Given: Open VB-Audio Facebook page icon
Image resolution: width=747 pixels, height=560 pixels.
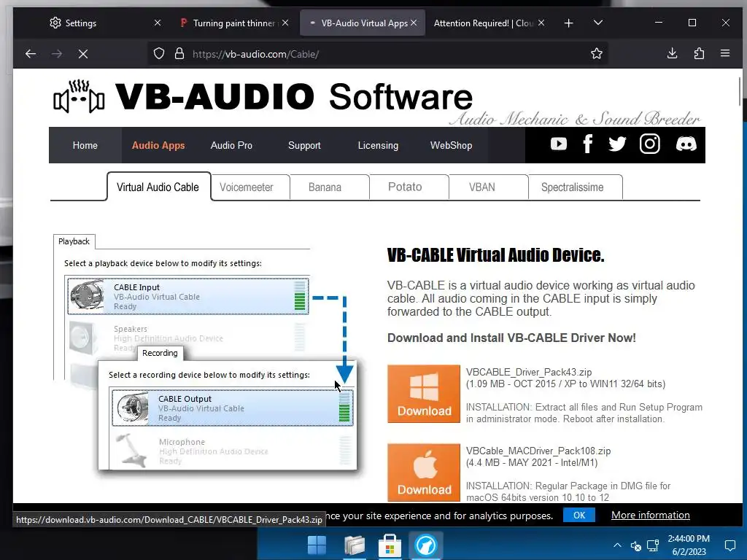Looking at the screenshot, I should pyautogui.click(x=588, y=144).
